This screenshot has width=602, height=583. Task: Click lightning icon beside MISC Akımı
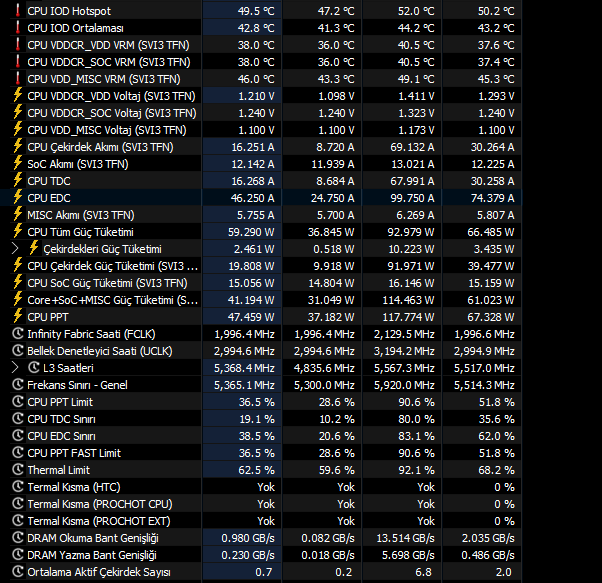pyautogui.click(x=18, y=215)
